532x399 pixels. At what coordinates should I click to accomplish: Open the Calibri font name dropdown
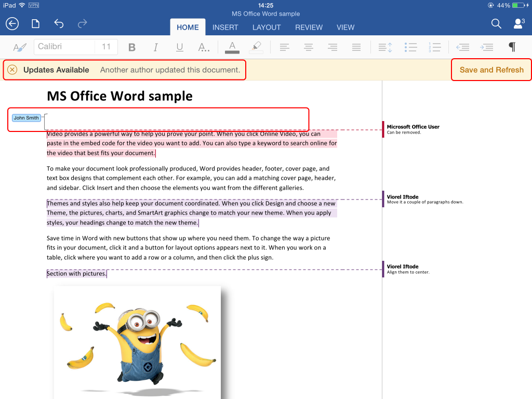point(64,47)
